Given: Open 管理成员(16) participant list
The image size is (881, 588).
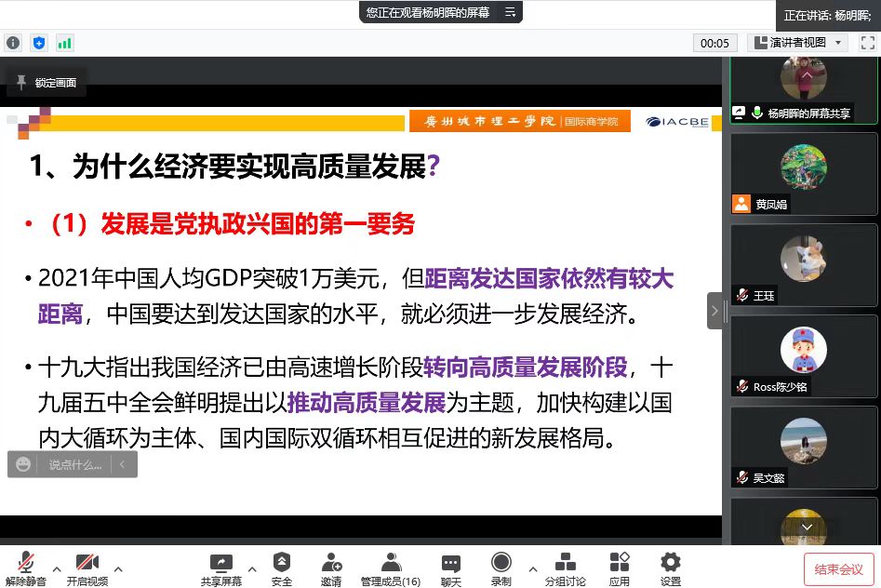Looking at the screenshot, I should click(391, 567).
